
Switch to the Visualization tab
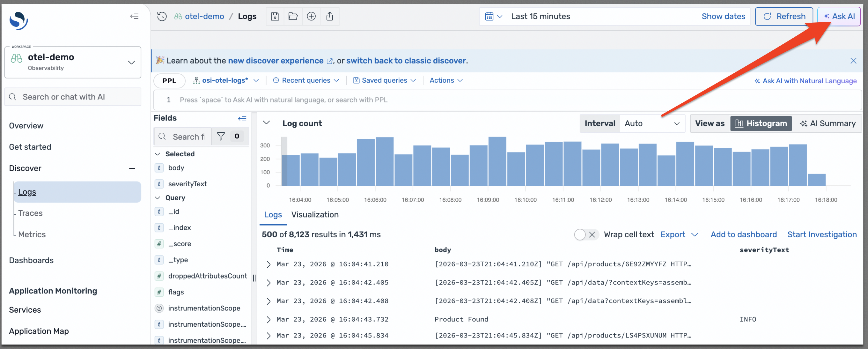[x=315, y=215]
